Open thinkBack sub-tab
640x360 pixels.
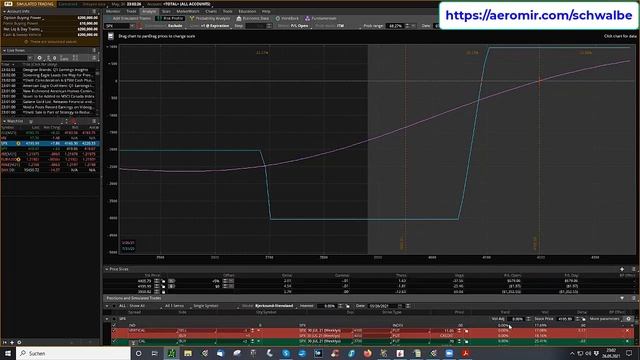pos(287,18)
